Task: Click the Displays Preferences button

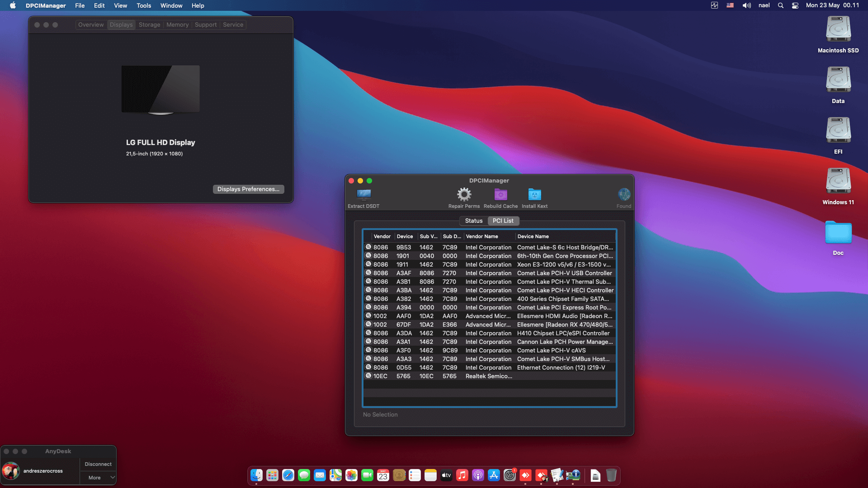Action: pyautogui.click(x=248, y=189)
